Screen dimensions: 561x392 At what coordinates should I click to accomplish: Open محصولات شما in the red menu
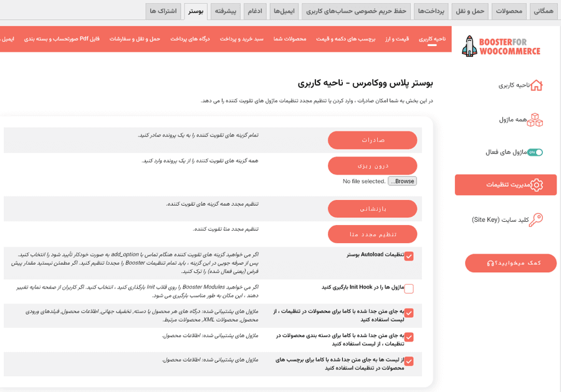290,39
